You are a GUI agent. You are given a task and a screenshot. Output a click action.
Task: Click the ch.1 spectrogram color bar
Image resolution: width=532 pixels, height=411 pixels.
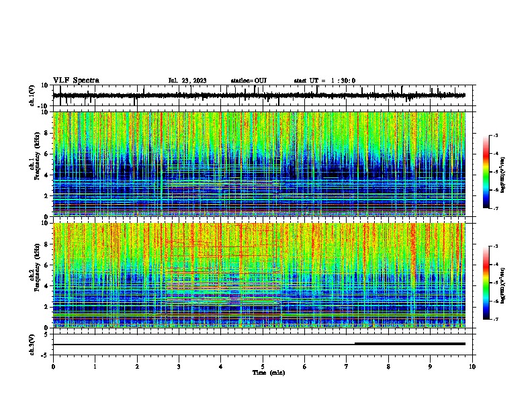(486, 172)
